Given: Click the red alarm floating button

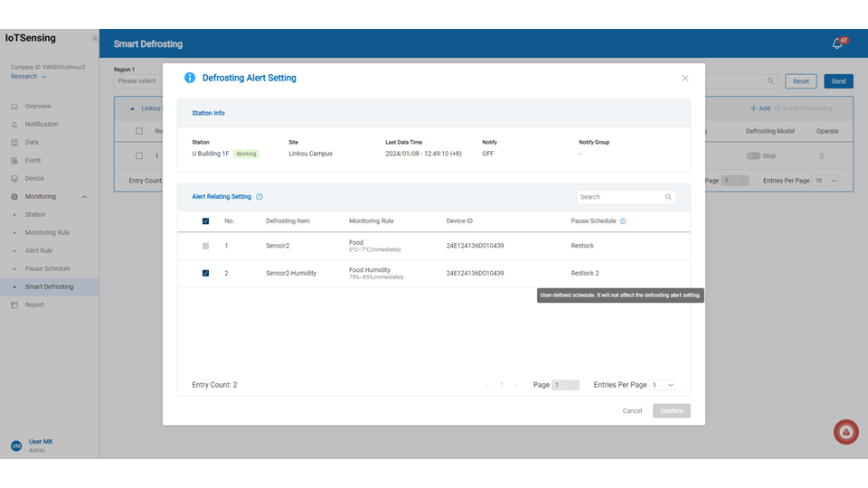Looking at the screenshot, I should pyautogui.click(x=845, y=432).
